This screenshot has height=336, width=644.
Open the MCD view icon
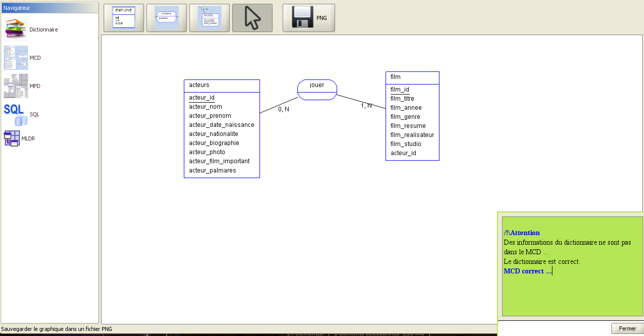[x=16, y=58]
